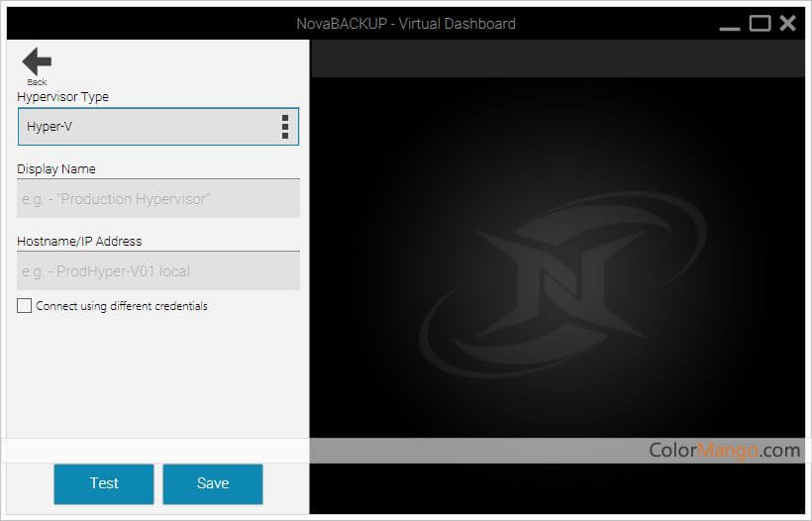812x521 pixels.
Task: Click the Hostname/IP Address input field
Action: [x=158, y=270]
